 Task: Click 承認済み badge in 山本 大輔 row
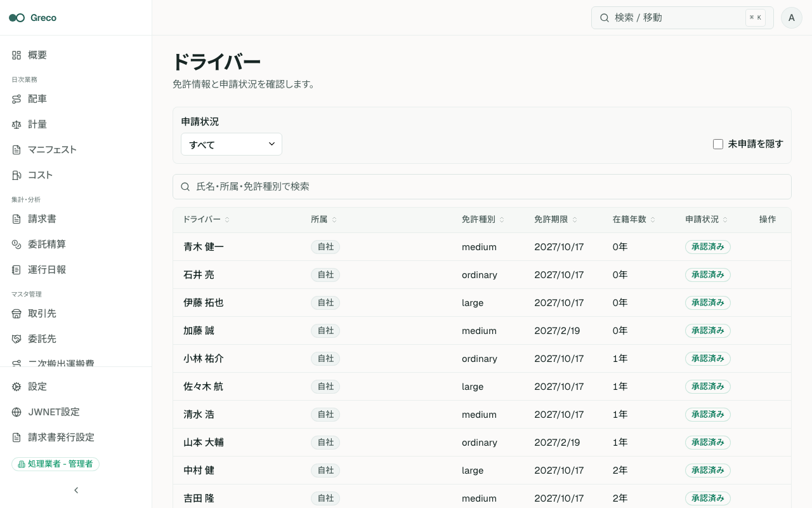click(x=707, y=443)
